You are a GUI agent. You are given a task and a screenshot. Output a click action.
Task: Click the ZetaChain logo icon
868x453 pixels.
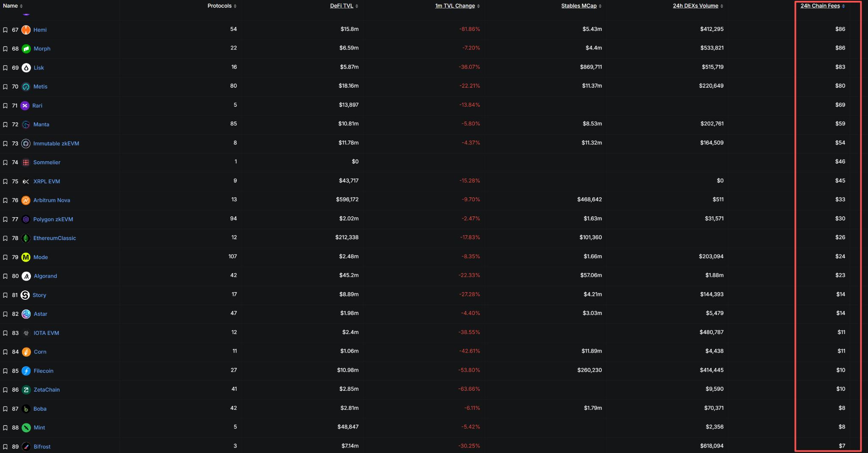point(26,390)
